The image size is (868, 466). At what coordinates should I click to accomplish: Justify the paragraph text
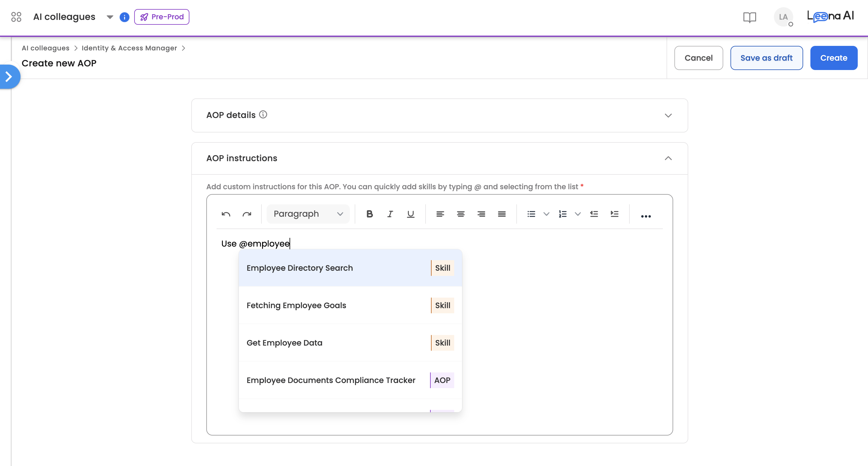pos(502,214)
